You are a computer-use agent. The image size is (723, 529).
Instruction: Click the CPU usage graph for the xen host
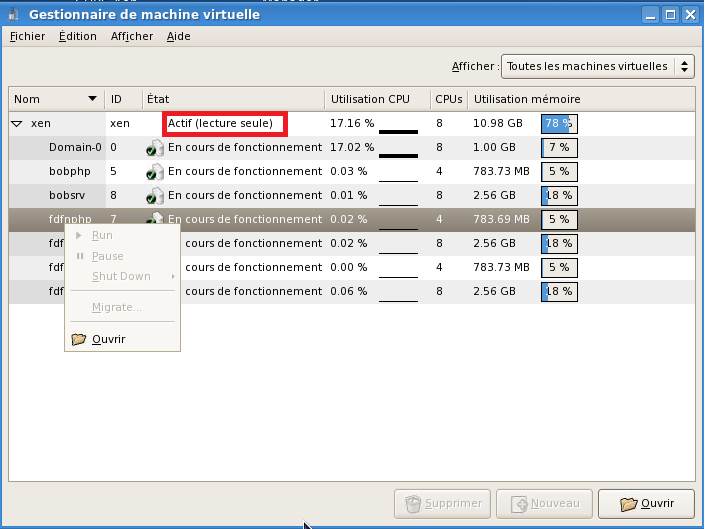pyautogui.click(x=398, y=124)
